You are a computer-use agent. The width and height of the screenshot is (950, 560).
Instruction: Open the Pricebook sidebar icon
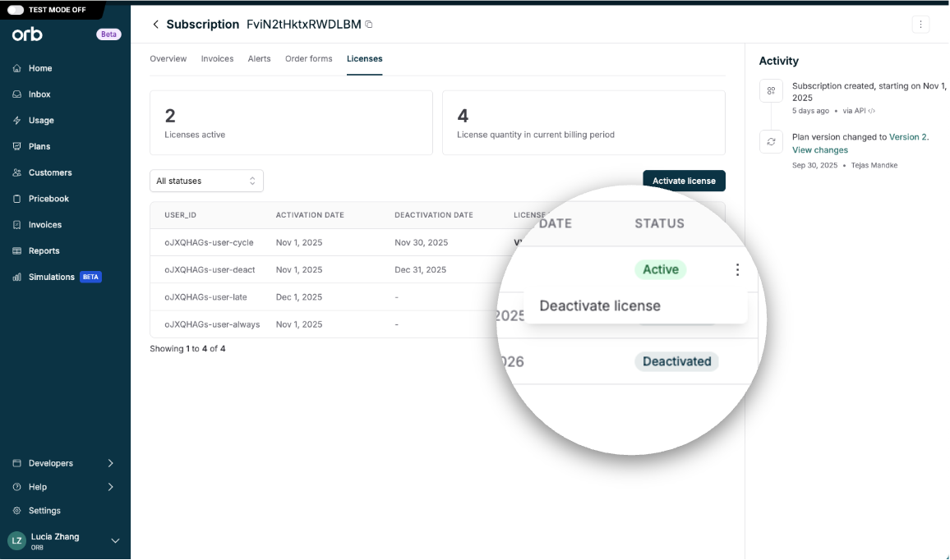17,199
